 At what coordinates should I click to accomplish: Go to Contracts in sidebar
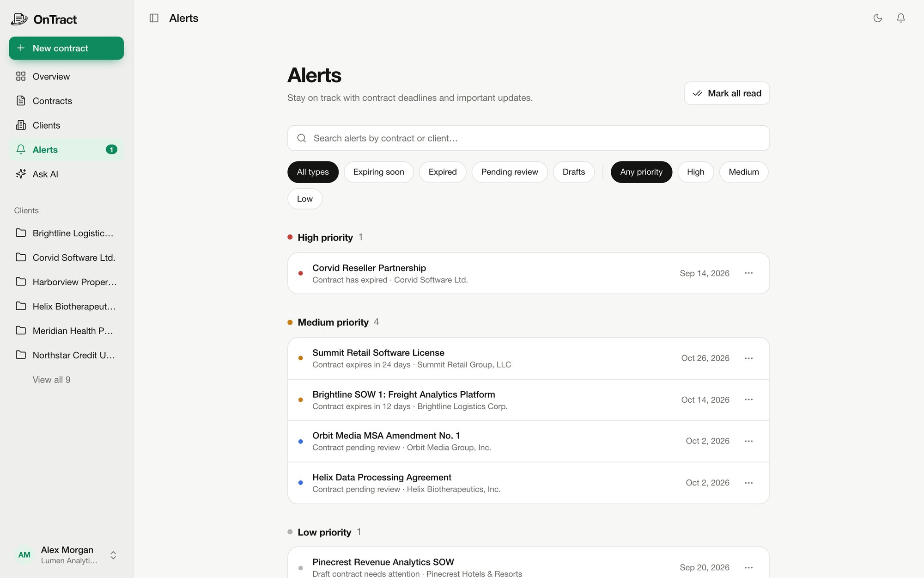point(66,101)
